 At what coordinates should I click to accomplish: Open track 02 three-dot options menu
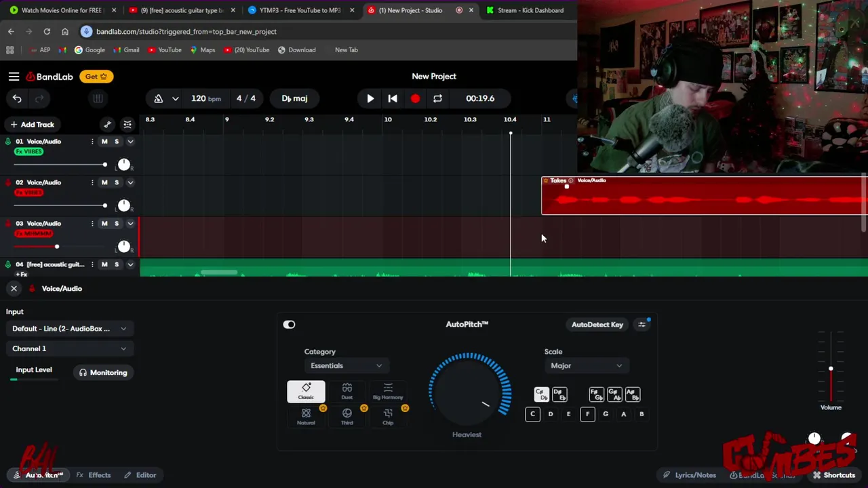click(x=92, y=182)
